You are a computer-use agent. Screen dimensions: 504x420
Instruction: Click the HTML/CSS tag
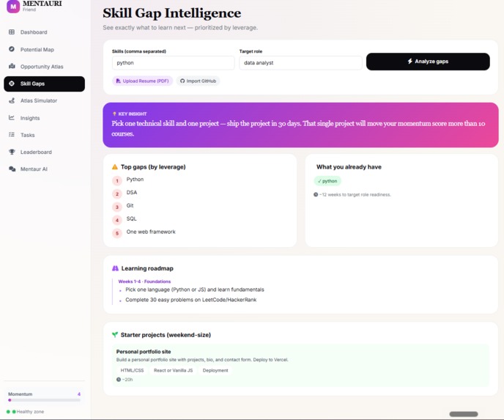(132, 370)
